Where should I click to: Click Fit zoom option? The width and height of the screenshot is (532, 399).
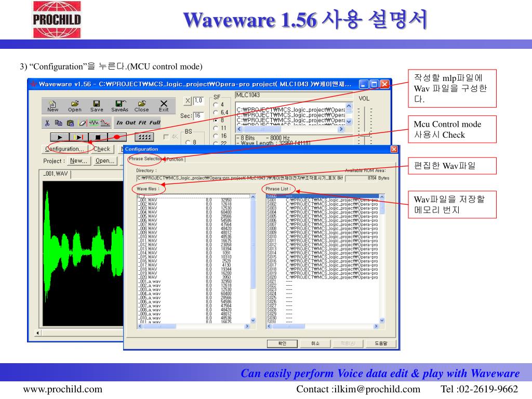tap(142, 123)
